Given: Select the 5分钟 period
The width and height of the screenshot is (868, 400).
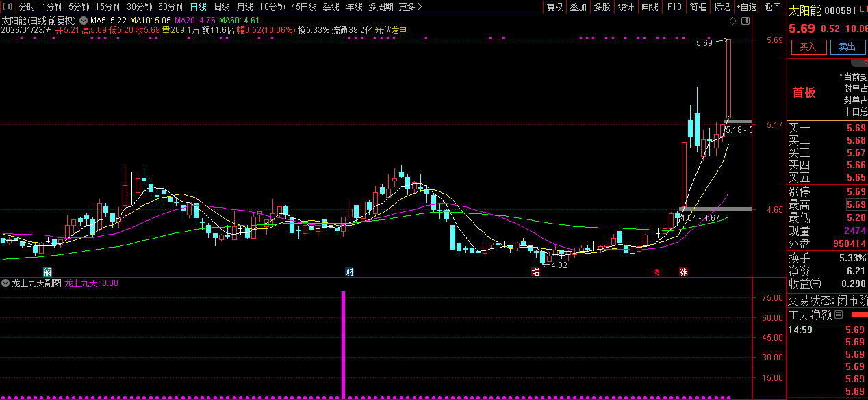Looking at the screenshot, I should point(79,7).
